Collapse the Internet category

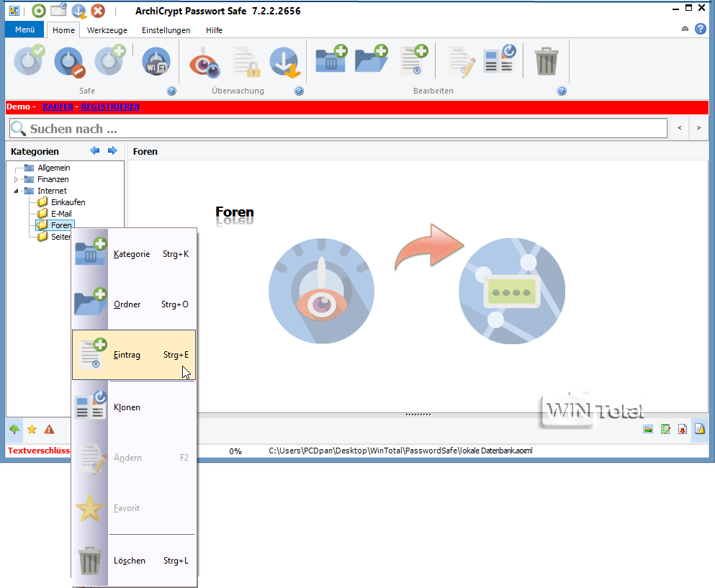[17, 191]
